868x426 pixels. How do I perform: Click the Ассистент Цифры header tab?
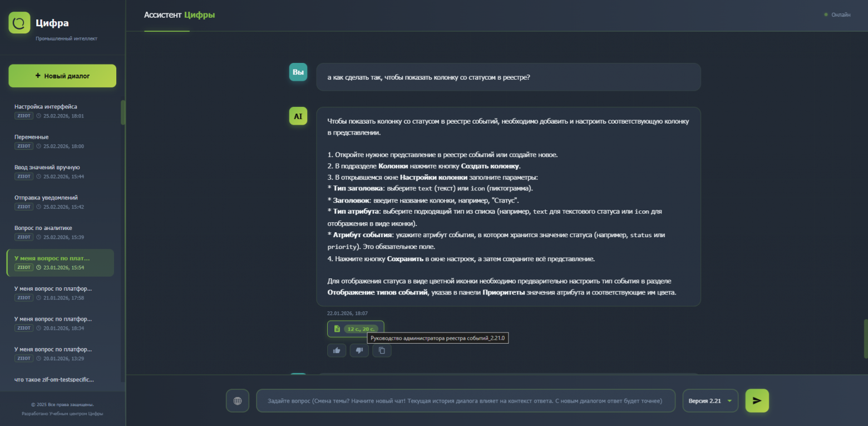click(x=179, y=15)
